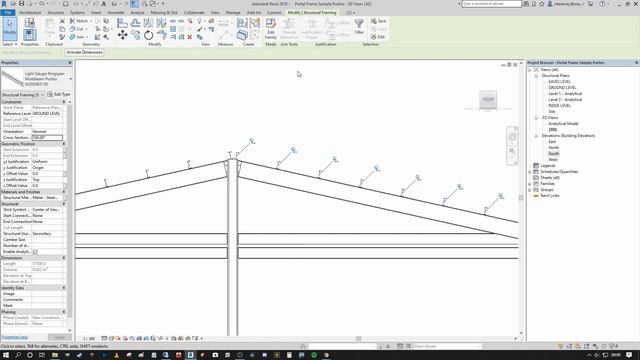
Task: Collapse Geometric Position section
Action: [x=64, y=144]
